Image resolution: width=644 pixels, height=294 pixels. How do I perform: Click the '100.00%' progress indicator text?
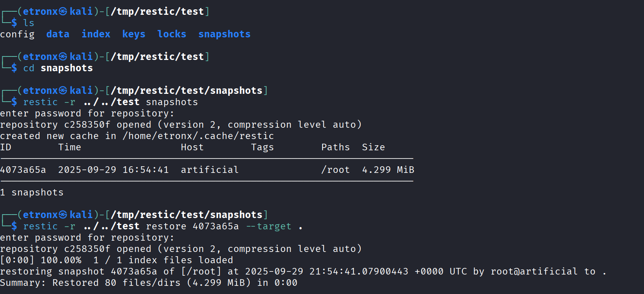click(61, 260)
